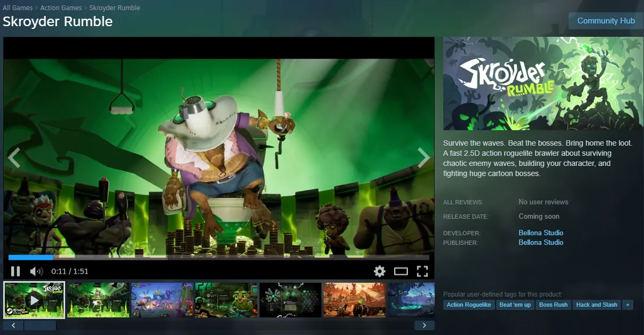Go to previous media with left arrow
Viewport: 644px width, 335px height.
point(14,158)
